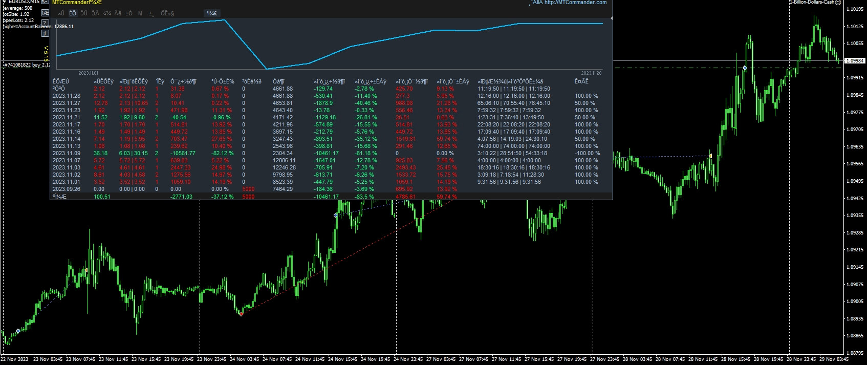
Task: Click the 1.09984 current price label
Action: coord(855,60)
